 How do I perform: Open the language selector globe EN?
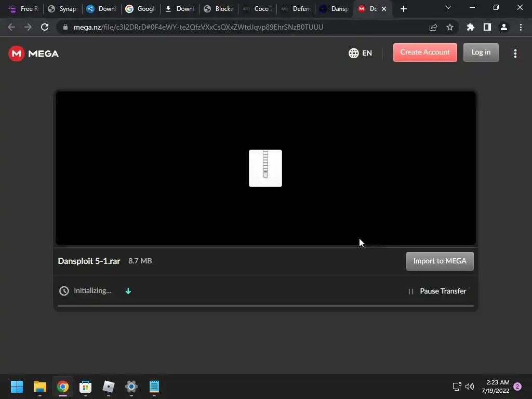(x=360, y=53)
